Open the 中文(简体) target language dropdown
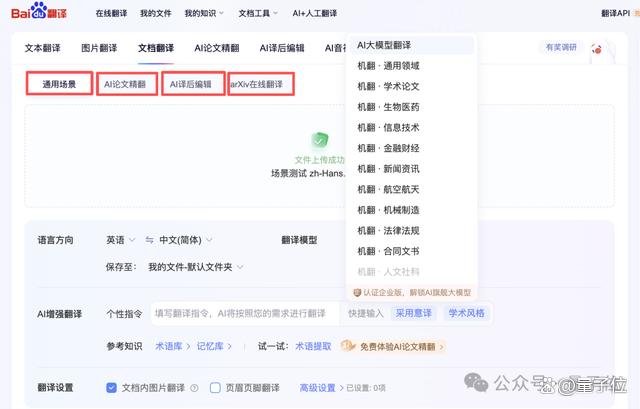This screenshot has width=640, height=409. (x=186, y=240)
